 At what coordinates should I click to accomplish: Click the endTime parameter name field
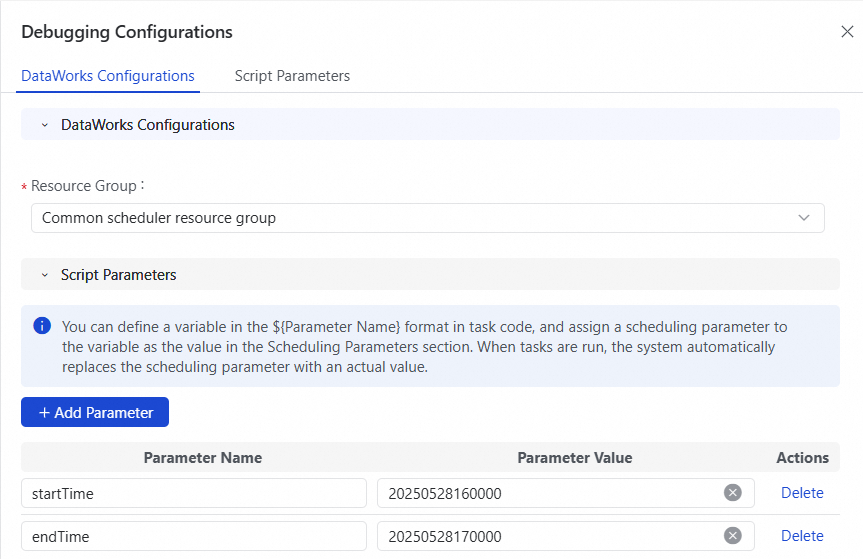[x=194, y=536]
